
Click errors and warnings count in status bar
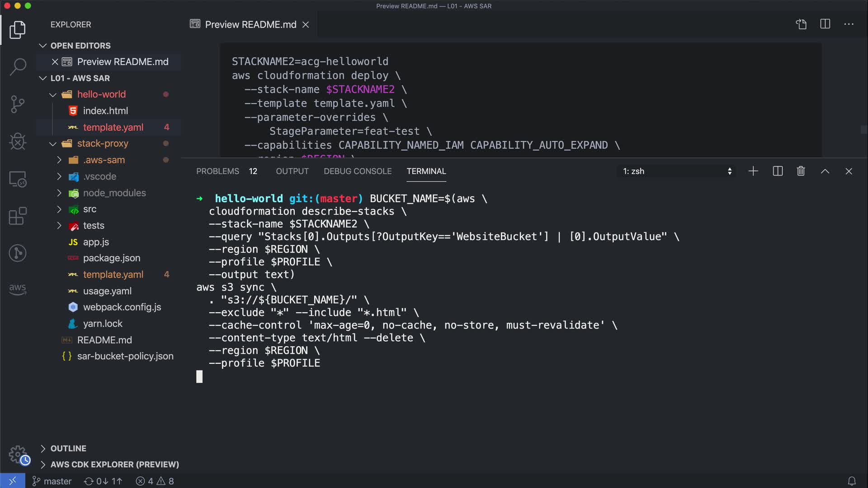[x=155, y=481]
